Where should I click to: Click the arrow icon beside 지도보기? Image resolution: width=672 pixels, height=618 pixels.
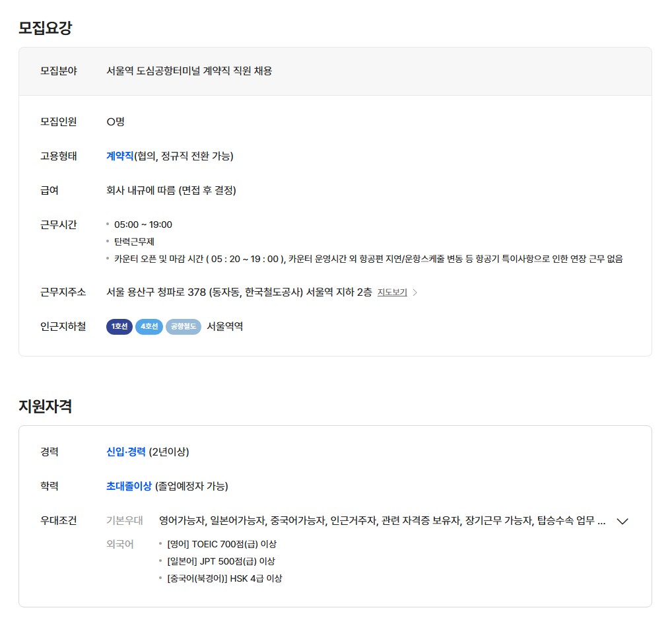pos(415,292)
